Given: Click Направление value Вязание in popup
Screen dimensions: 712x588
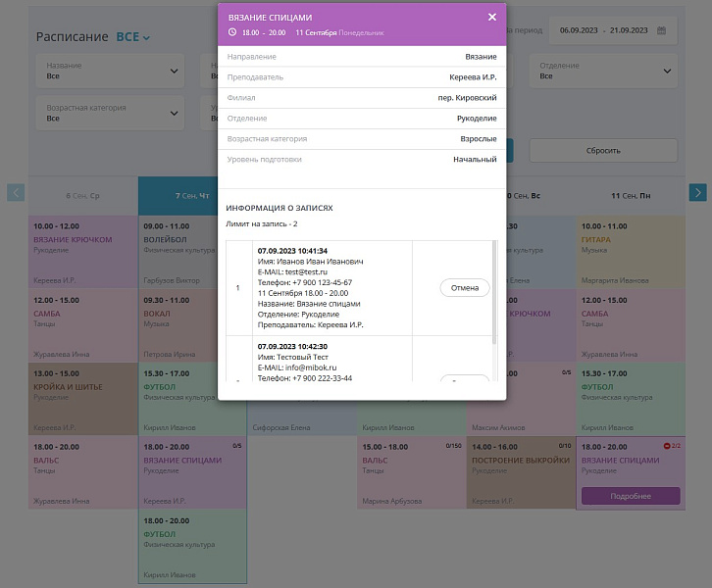Looking at the screenshot, I should [481, 57].
